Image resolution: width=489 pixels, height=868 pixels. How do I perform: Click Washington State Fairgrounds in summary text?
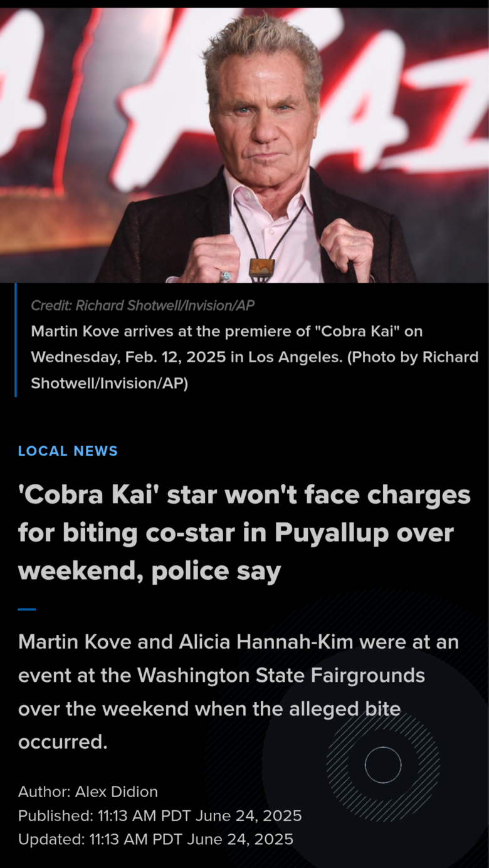281,676
